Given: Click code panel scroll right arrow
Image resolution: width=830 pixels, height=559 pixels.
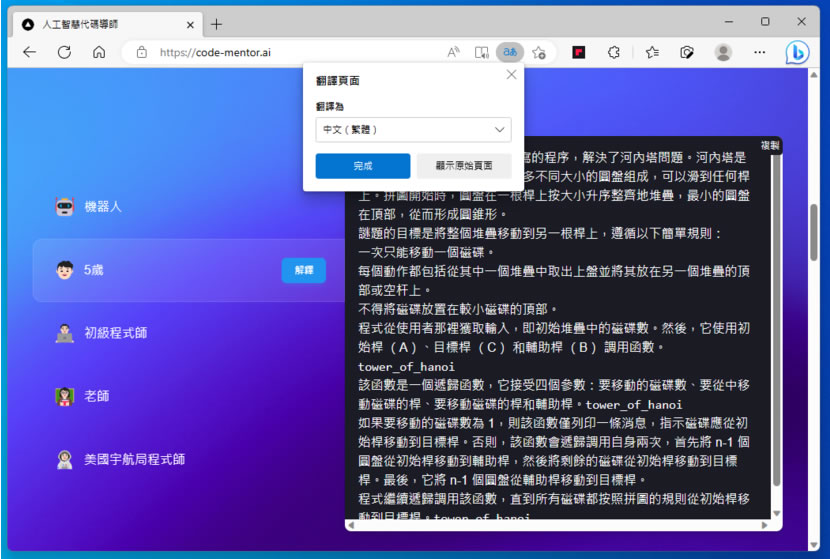Looking at the screenshot, I should (x=764, y=525).
